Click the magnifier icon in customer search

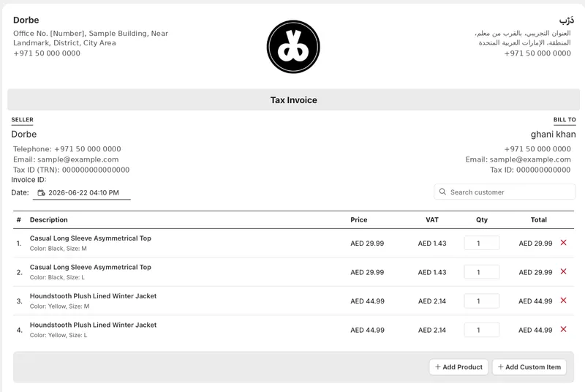(442, 192)
